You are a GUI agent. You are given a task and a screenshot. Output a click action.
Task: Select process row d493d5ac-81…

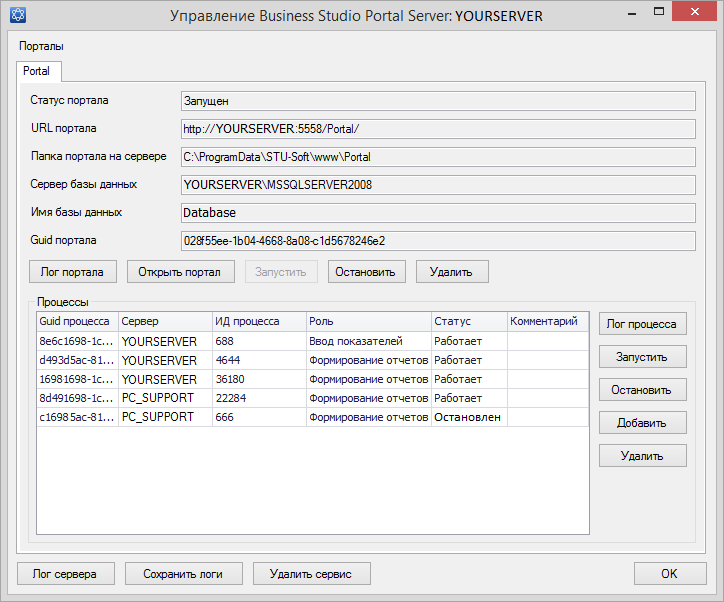tap(313, 360)
